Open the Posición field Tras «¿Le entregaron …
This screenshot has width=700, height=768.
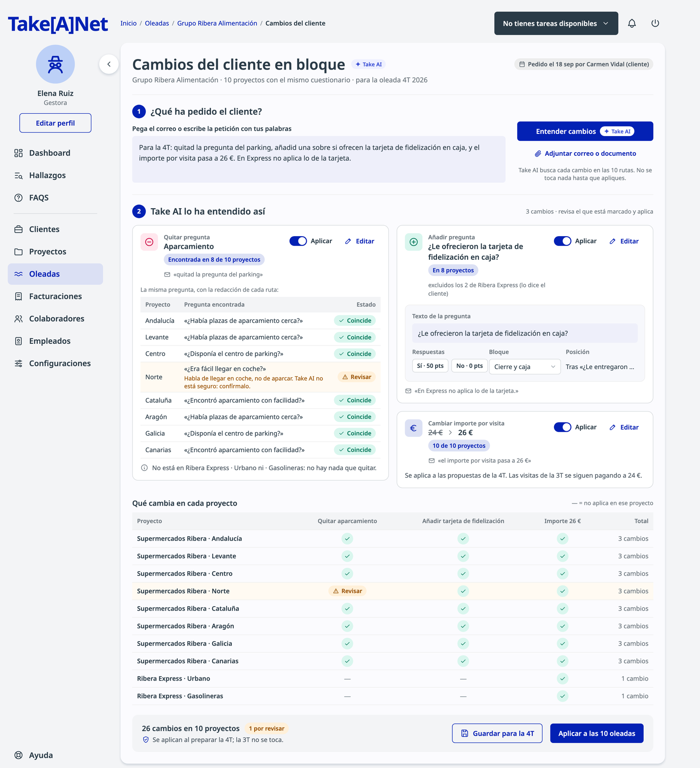600,367
